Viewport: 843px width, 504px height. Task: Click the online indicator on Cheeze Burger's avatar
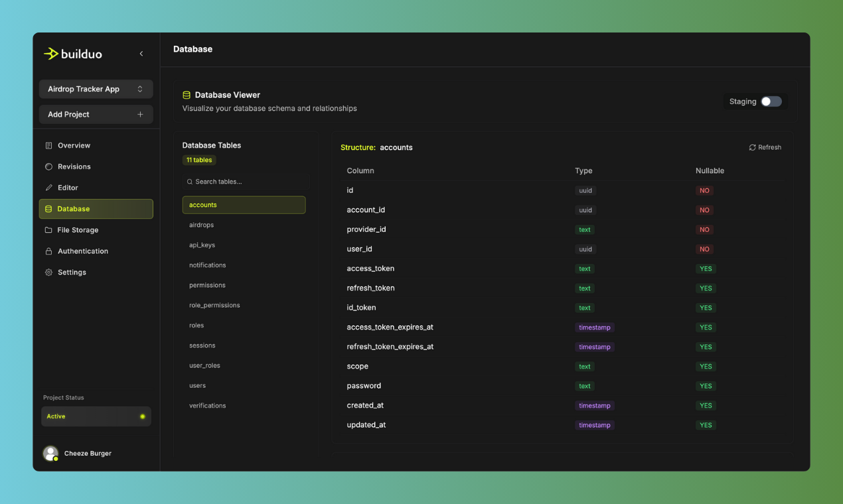pyautogui.click(x=56, y=459)
